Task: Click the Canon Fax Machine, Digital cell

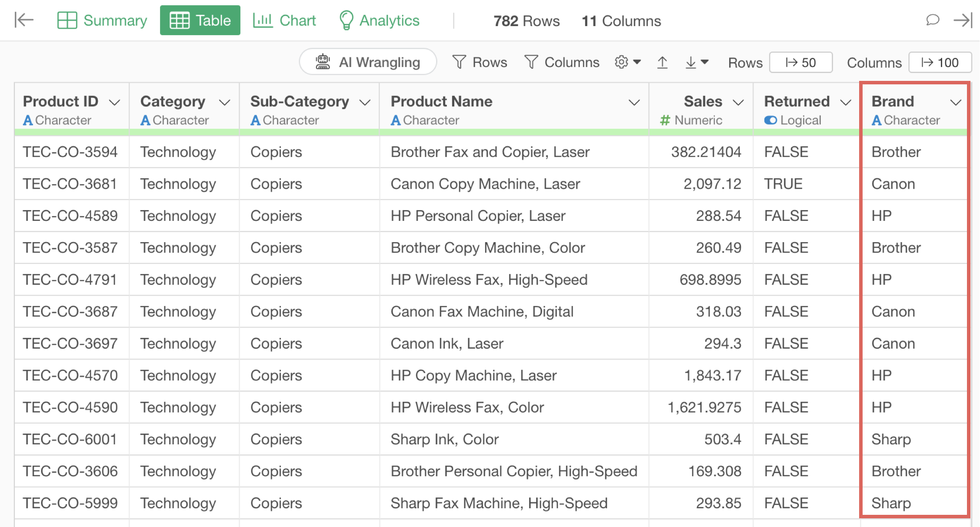Action: pos(514,311)
